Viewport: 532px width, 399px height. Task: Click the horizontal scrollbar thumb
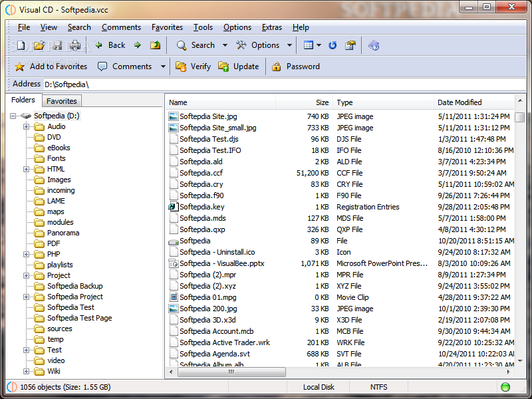pos(231,372)
